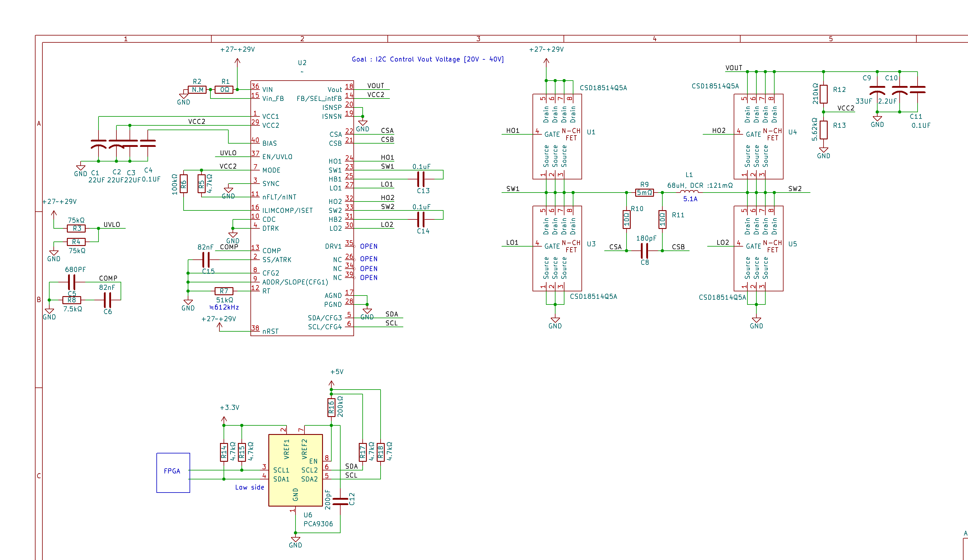Screen dimensions: 968x560
Task: Click the PCA9306 value text
Action: (x=318, y=524)
